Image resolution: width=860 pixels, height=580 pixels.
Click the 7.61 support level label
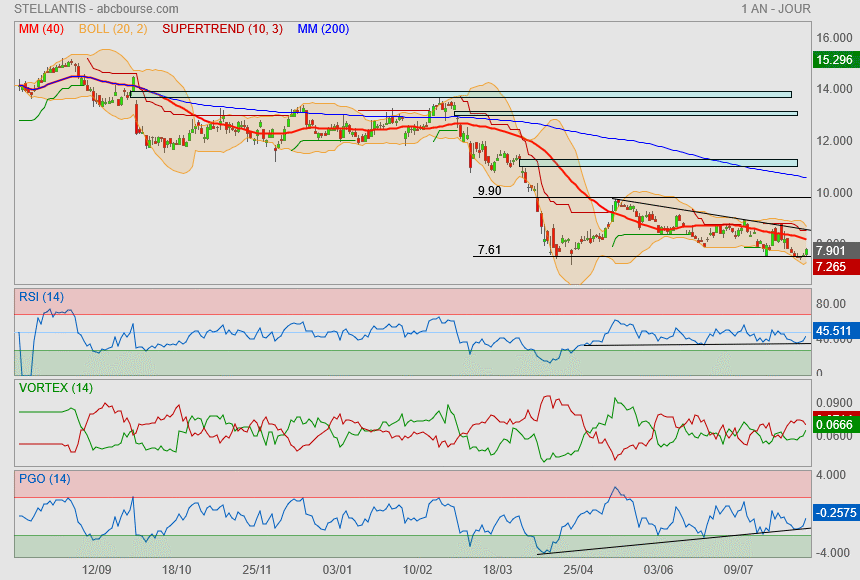point(489,250)
